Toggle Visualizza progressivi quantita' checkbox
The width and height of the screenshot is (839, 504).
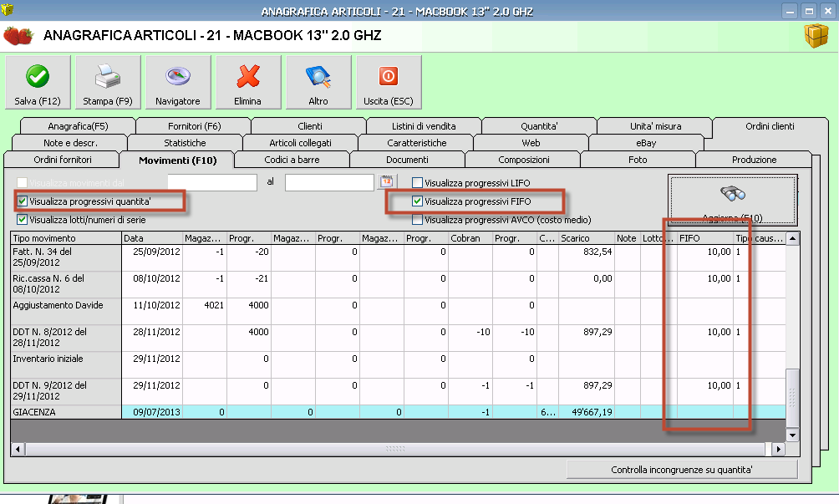tap(23, 201)
